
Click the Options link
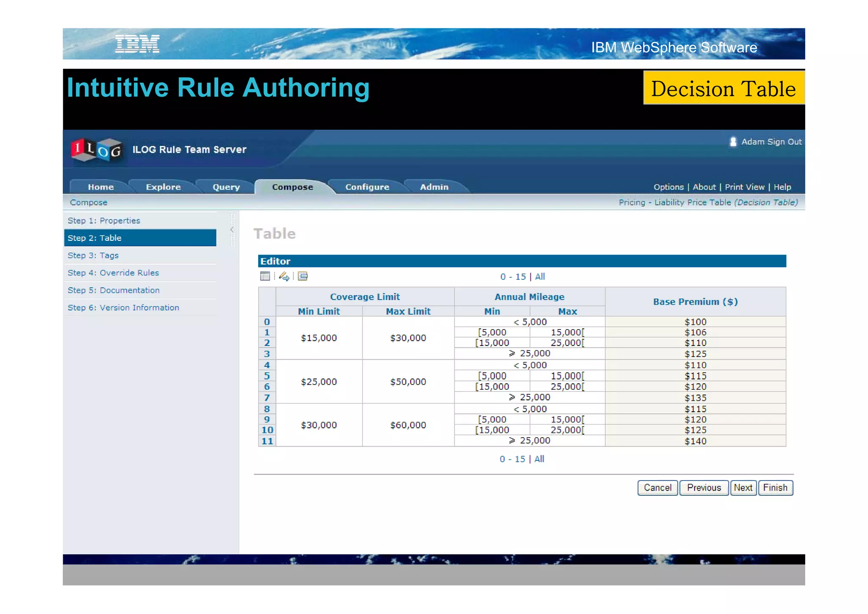click(668, 187)
